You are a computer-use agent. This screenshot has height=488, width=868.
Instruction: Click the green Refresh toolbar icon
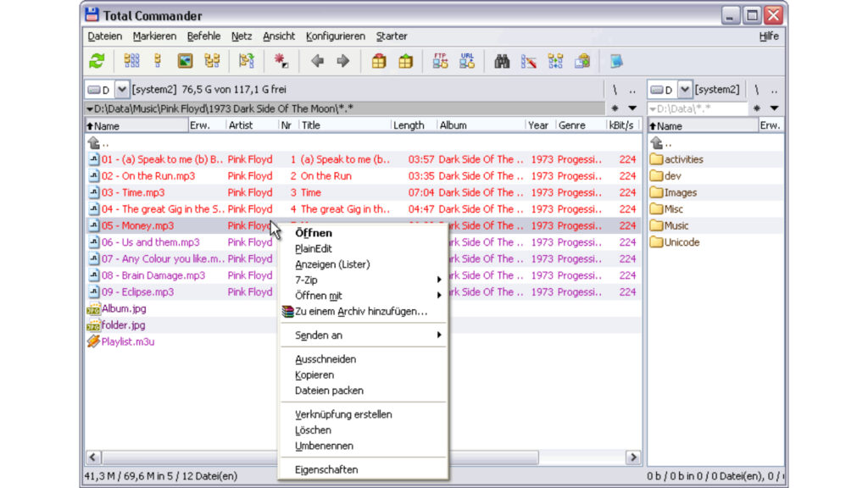pyautogui.click(x=97, y=61)
